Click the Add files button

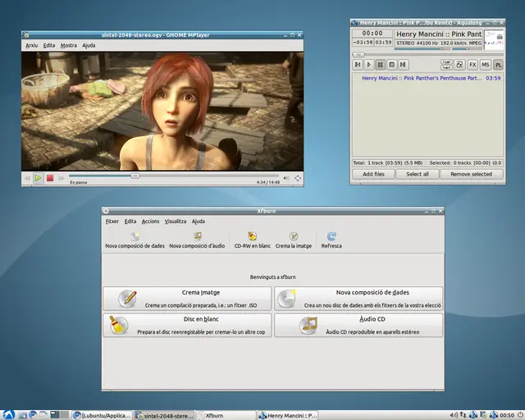click(x=373, y=174)
